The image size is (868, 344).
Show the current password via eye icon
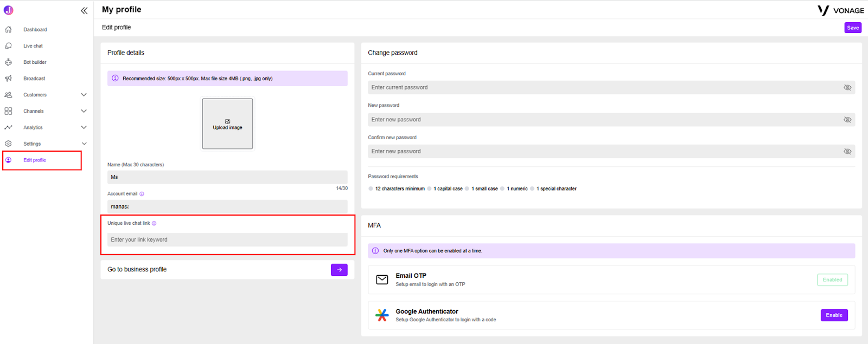coord(847,87)
